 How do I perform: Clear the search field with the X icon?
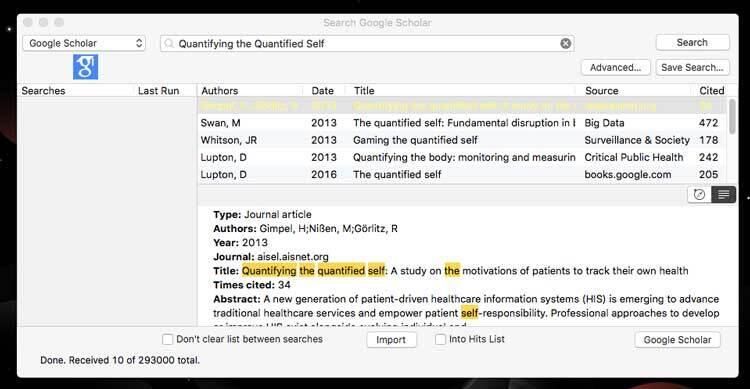coord(565,44)
